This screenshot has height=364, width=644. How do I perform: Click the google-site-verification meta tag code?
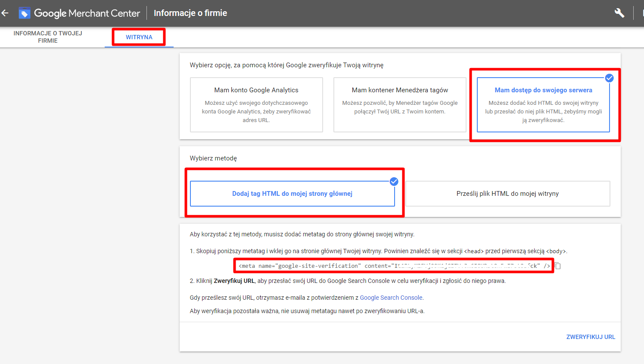pyautogui.click(x=394, y=266)
